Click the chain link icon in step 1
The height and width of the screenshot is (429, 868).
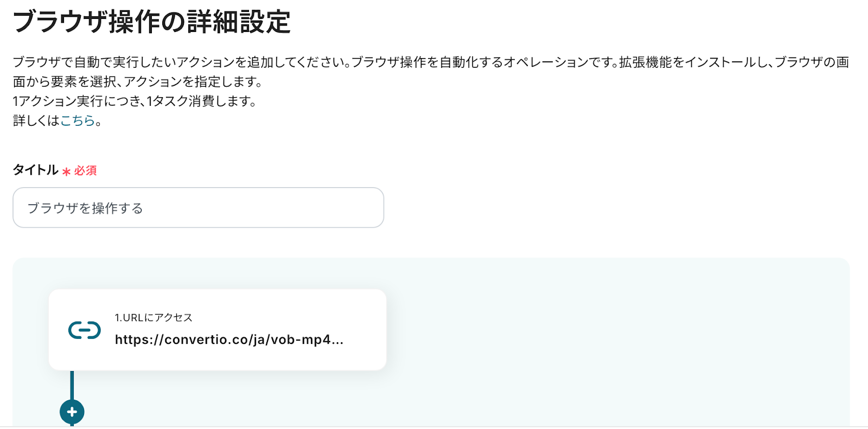coord(84,330)
